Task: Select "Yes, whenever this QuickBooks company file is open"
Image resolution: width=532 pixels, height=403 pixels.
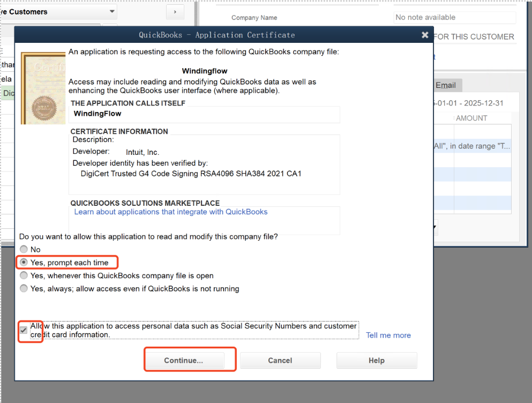Action: [24, 275]
